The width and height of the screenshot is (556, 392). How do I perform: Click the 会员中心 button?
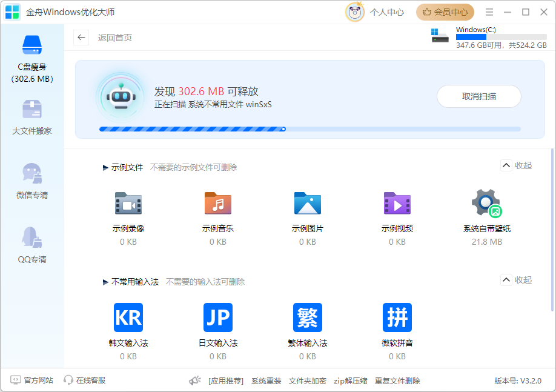(445, 12)
